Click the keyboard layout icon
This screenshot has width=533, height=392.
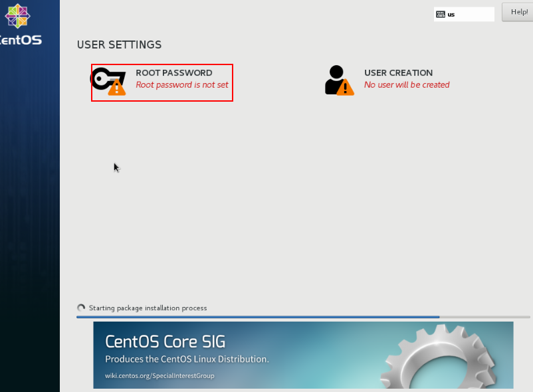pyautogui.click(x=441, y=14)
